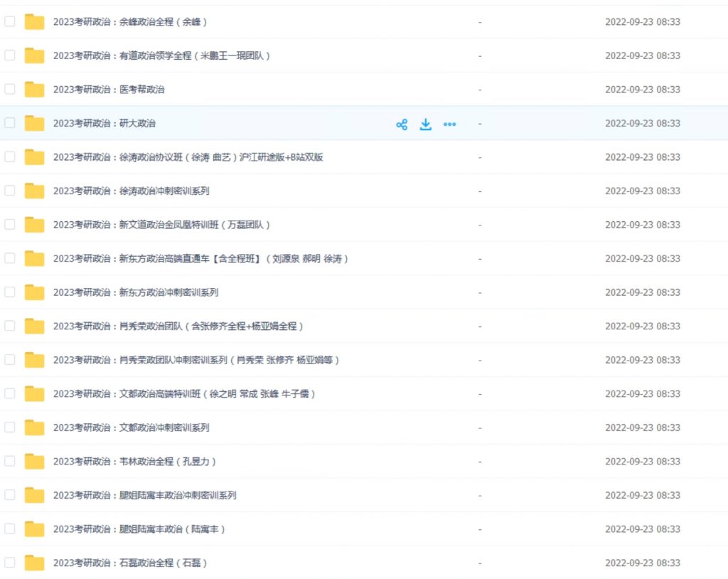Select checkbox for 肖秀荣政团队冲刺密训系列
This screenshot has height=579, width=728.
pyautogui.click(x=10, y=360)
